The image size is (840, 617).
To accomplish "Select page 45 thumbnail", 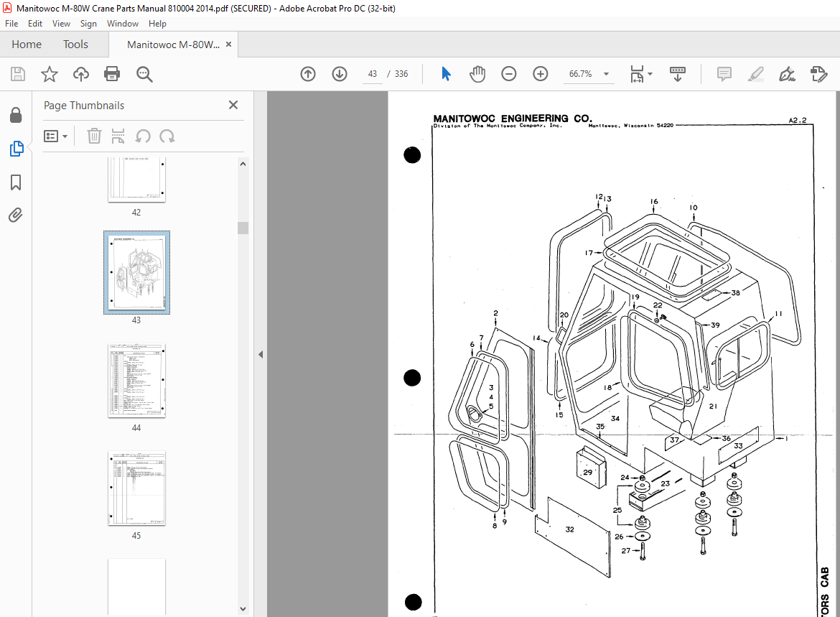I will point(136,488).
